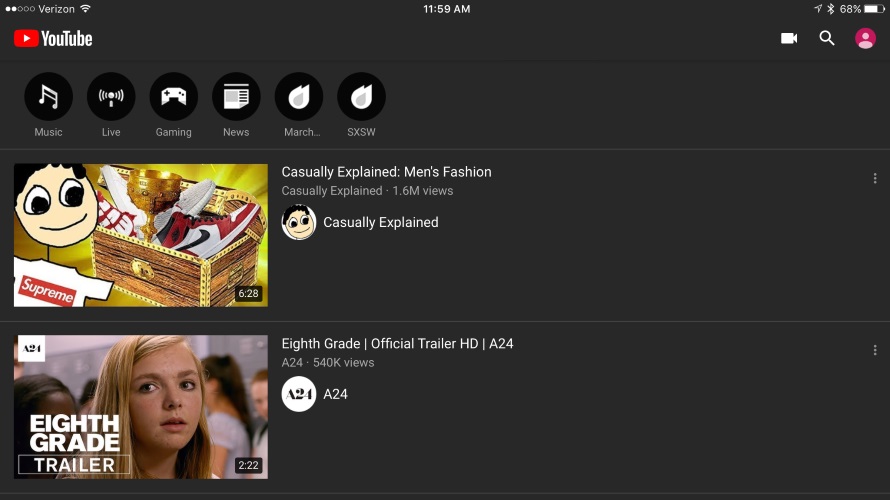The width and height of the screenshot is (890, 500).
Task: Play the Casually Explained Men's Fashion thumbnail
Action: (141, 235)
